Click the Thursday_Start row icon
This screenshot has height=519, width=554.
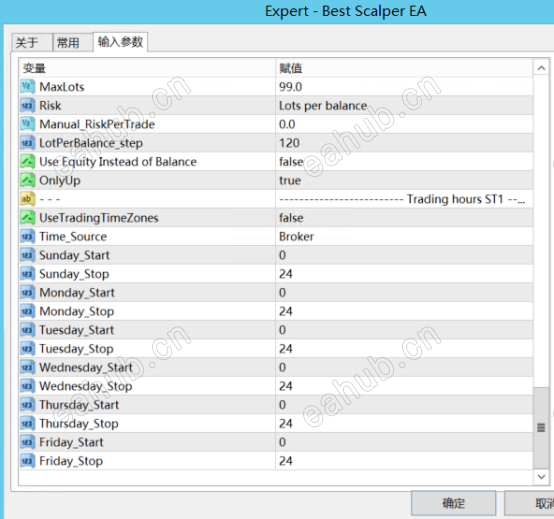point(28,405)
